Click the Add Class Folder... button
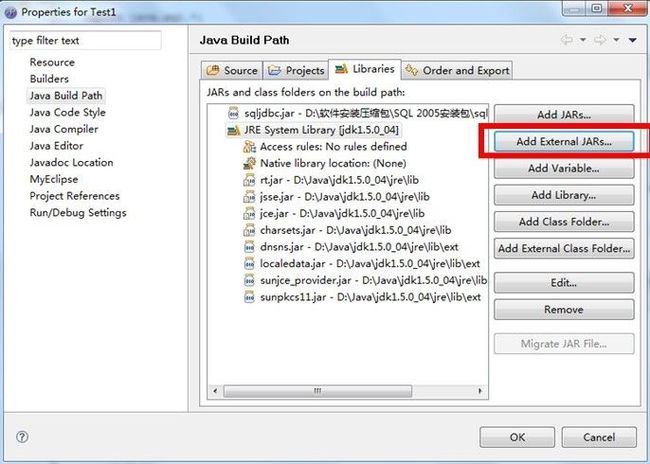The image size is (650, 464). tap(564, 222)
